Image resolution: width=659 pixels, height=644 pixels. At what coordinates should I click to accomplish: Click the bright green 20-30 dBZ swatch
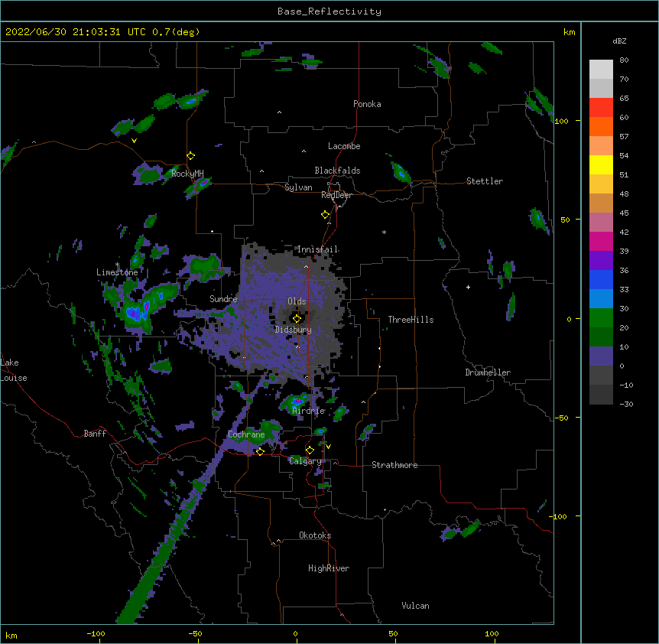(601, 318)
